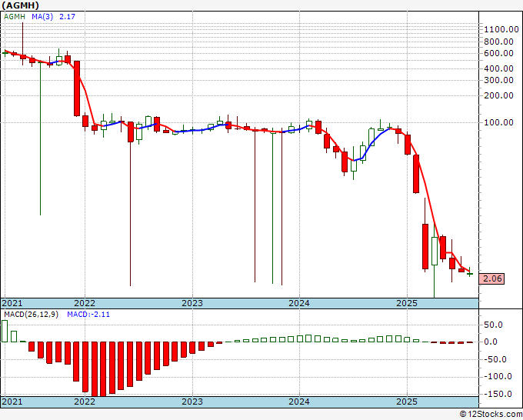523x420 pixels.
Task: Click the 2025 label on MACD timeline
Action: coord(407,402)
